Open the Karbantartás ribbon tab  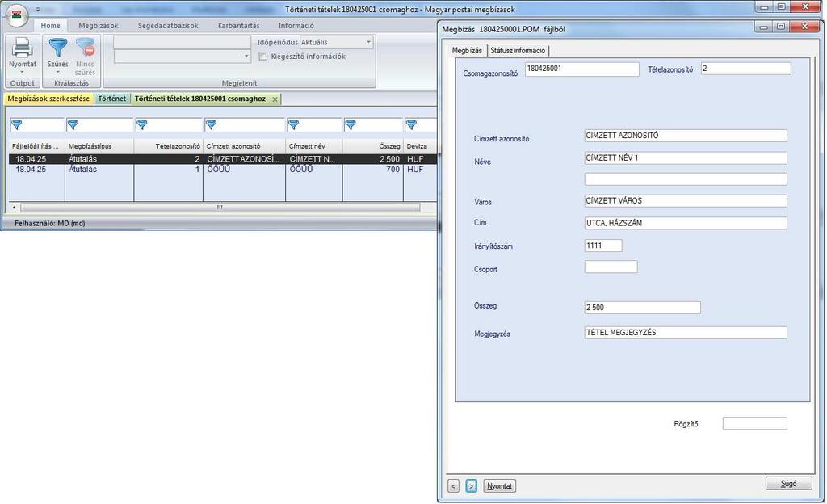point(238,25)
